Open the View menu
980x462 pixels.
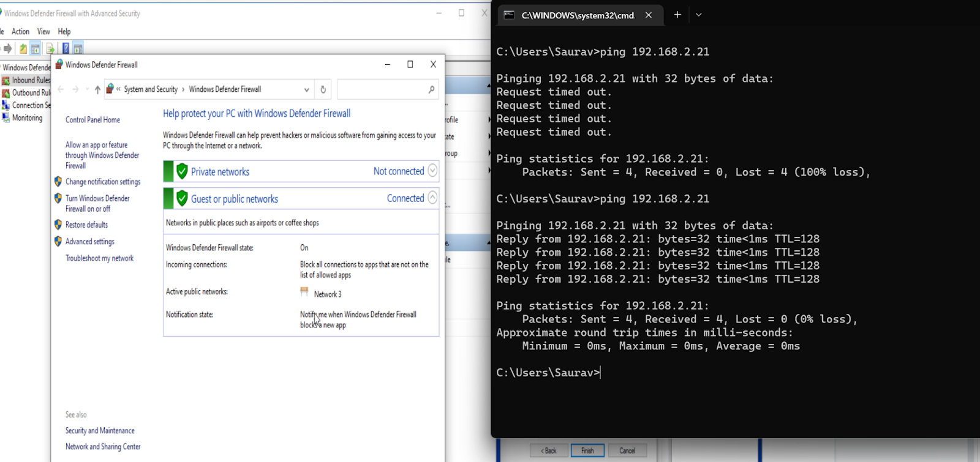[x=43, y=31]
